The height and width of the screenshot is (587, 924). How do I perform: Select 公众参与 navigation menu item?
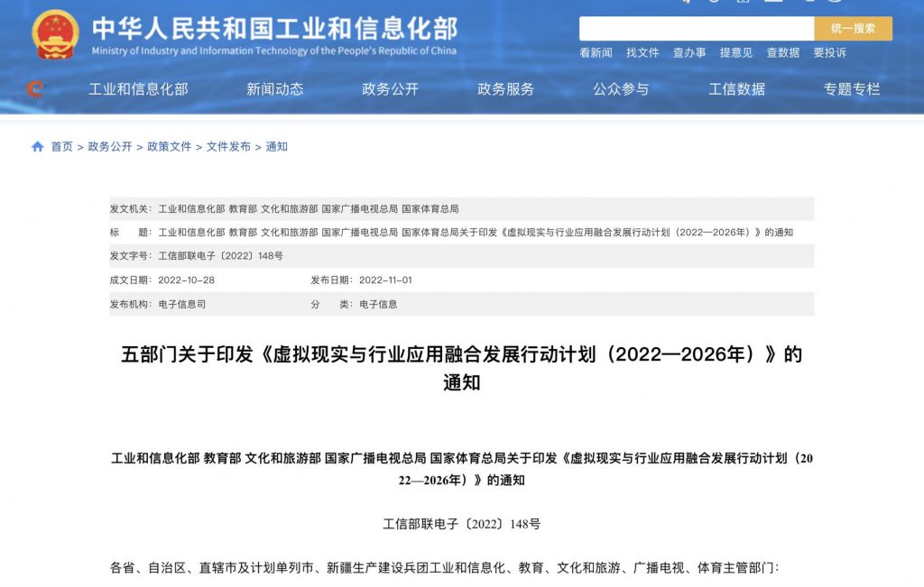621,89
